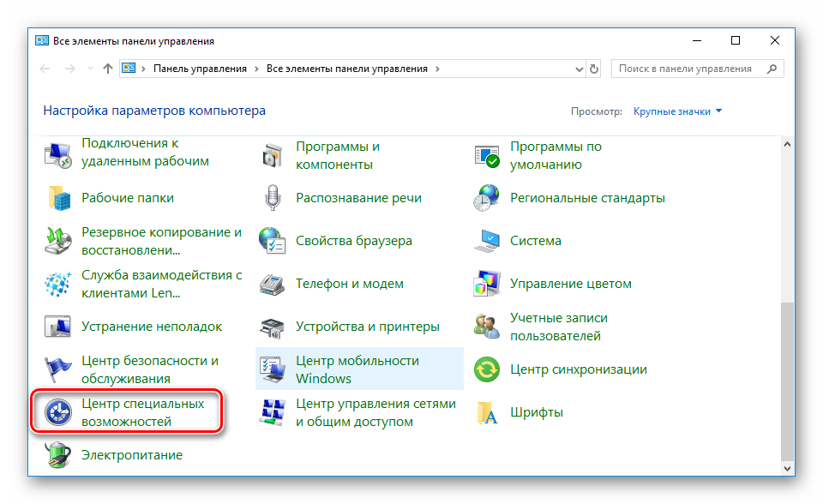Click Все элементы панели управления breadcrumb
Screen dimensions: 823x504
coord(347,69)
